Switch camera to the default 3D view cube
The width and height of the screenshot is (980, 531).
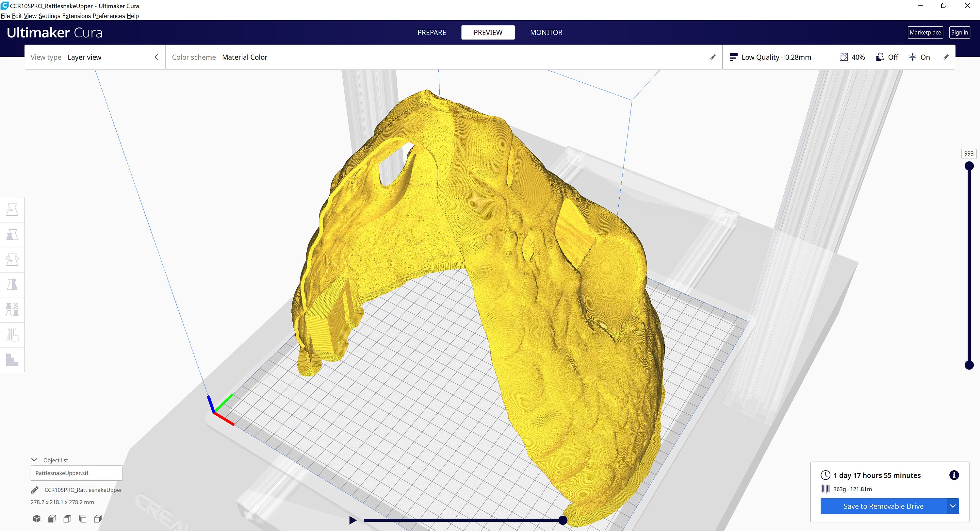37,519
